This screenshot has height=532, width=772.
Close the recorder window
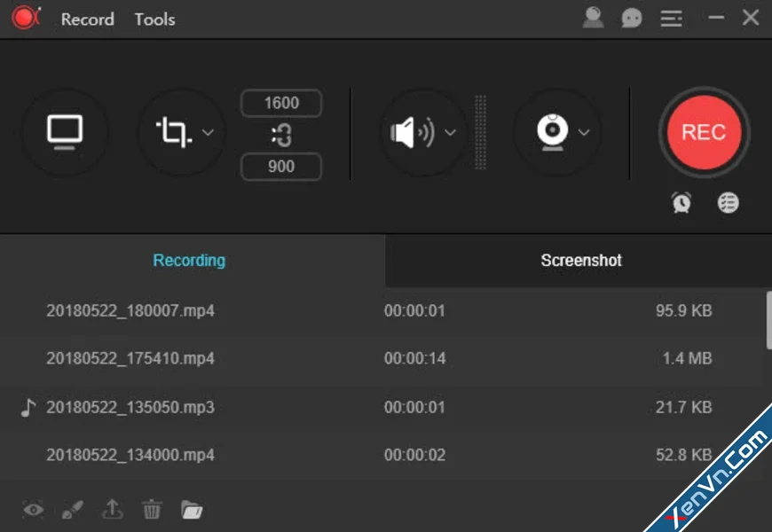point(751,18)
